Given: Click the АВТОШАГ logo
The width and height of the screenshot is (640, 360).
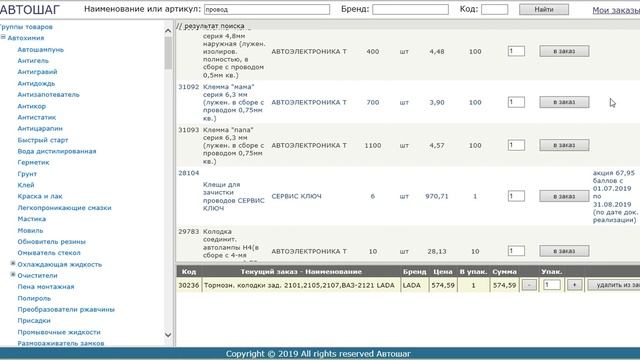Looking at the screenshot, I should pos(30,9).
